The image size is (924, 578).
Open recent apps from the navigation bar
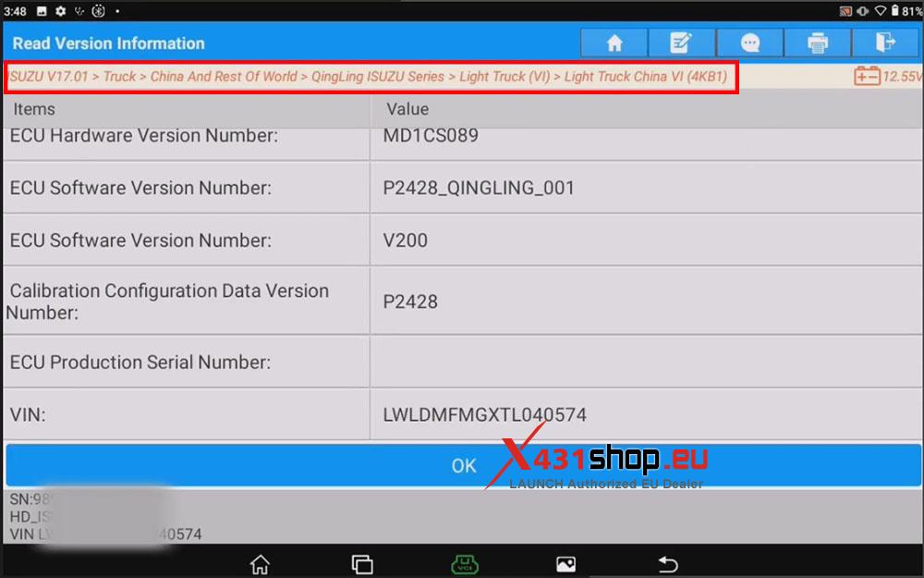[x=362, y=564]
